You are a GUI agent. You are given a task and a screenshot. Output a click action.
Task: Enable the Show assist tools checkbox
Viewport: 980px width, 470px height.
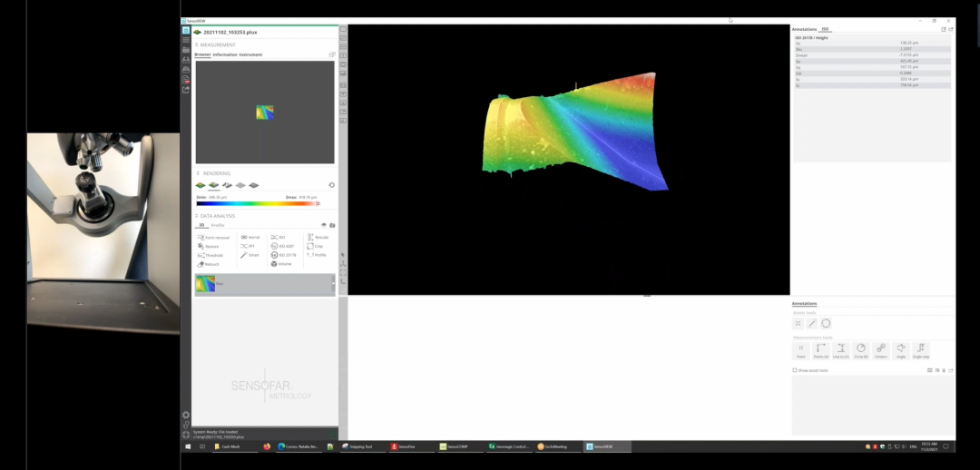pos(795,370)
